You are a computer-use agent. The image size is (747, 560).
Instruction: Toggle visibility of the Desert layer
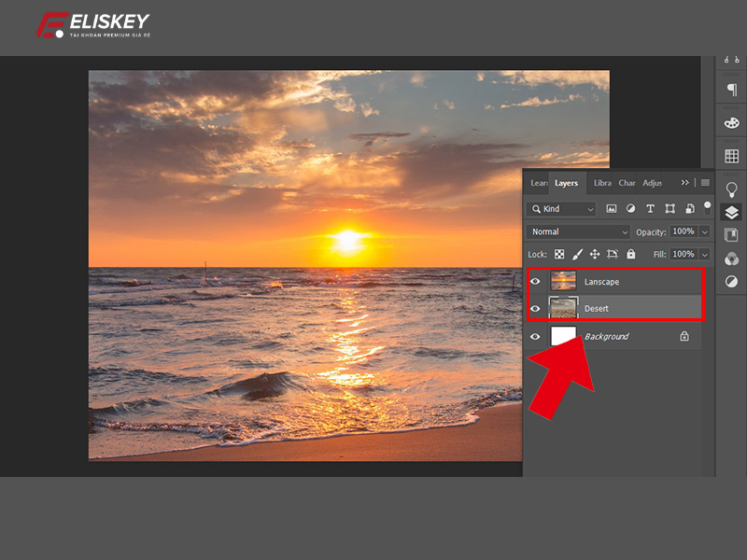[535, 309]
